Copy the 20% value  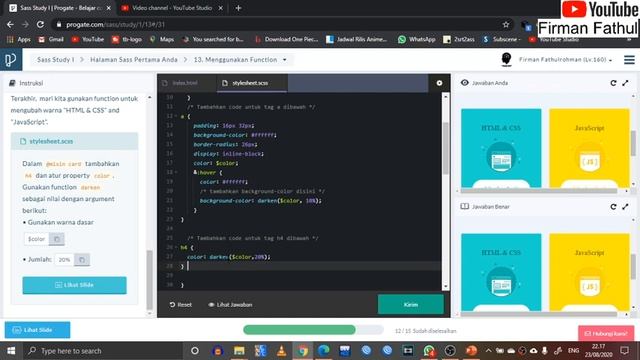pos(82,260)
